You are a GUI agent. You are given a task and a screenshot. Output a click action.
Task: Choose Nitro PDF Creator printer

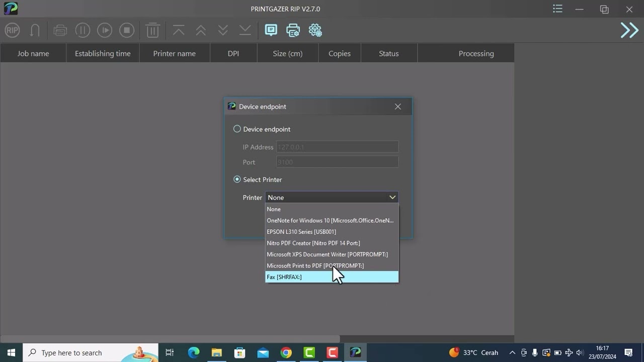coord(332,243)
